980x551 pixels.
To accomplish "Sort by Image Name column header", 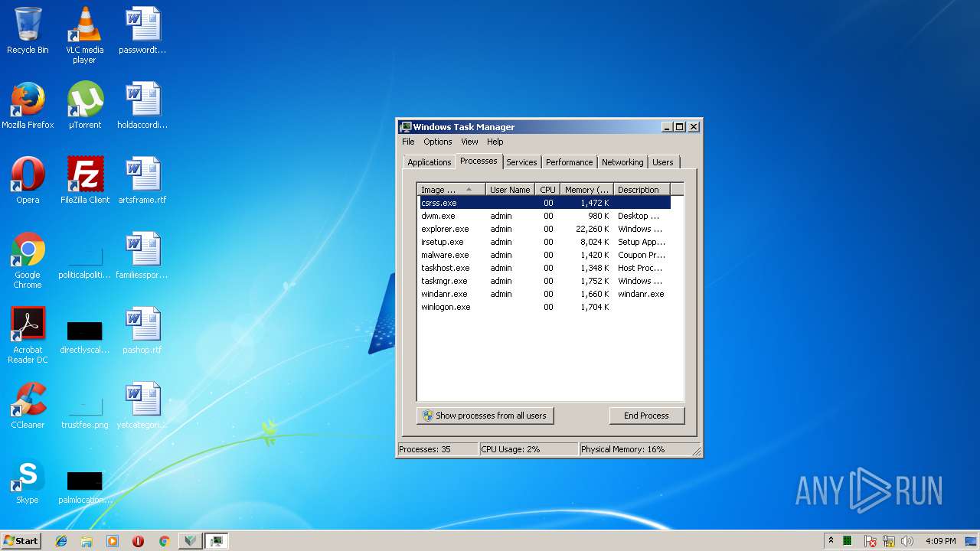I will click(451, 189).
